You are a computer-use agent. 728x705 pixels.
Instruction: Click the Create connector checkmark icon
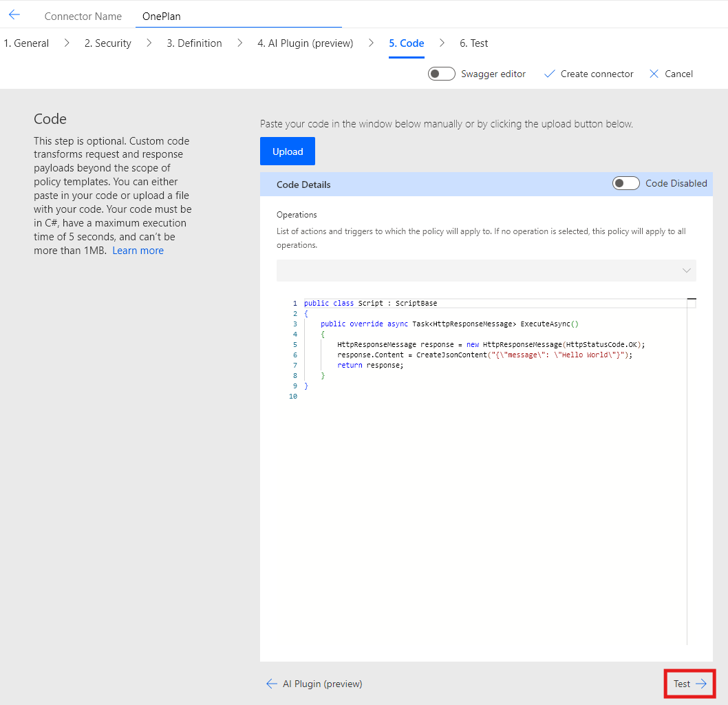[x=549, y=74]
